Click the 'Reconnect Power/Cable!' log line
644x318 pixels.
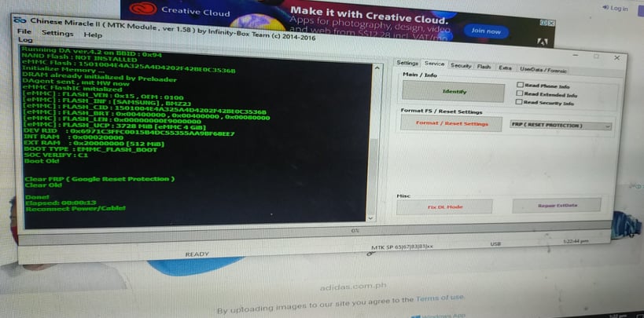pos(75,208)
